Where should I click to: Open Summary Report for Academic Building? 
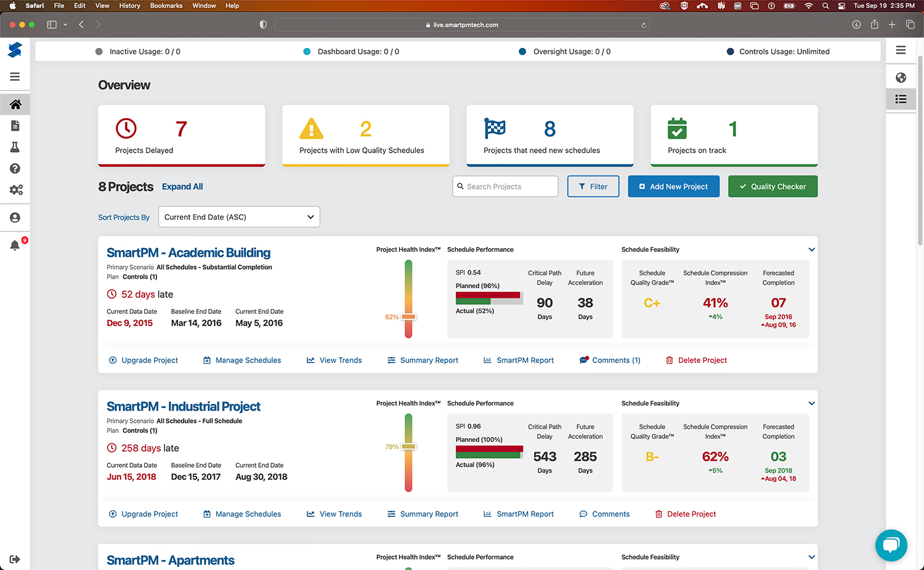point(423,360)
